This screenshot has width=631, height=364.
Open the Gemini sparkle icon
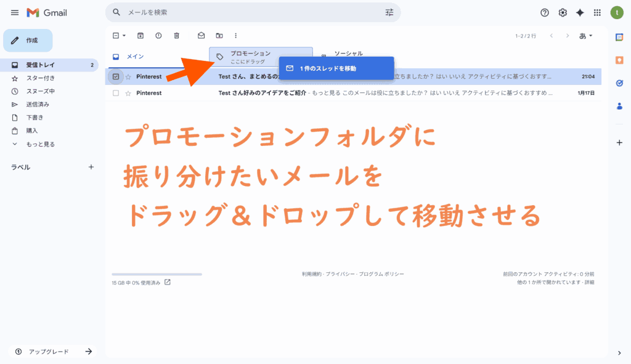(x=580, y=12)
